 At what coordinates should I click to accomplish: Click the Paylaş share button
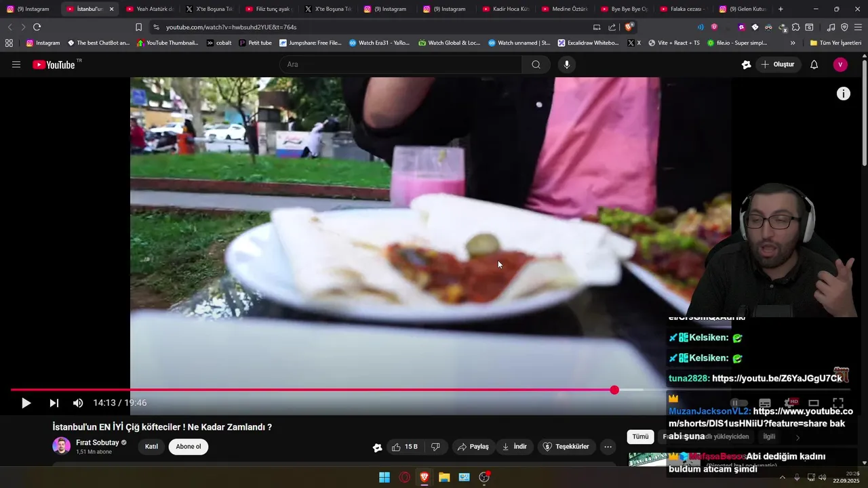tap(473, 447)
